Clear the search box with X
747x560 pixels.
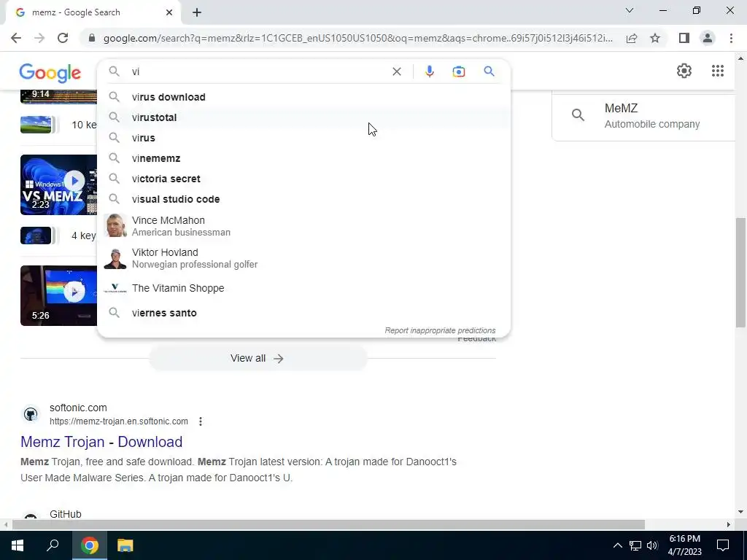[x=396, y=71]
